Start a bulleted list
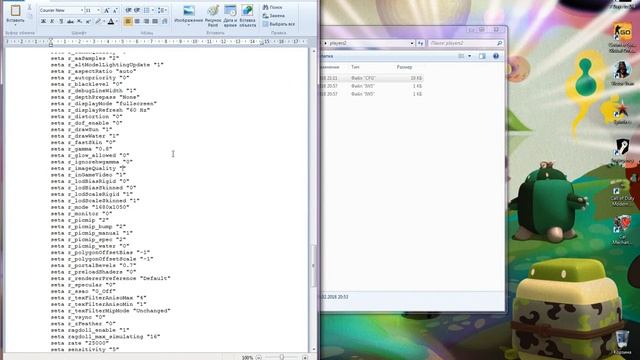 [x=147, y=10]
